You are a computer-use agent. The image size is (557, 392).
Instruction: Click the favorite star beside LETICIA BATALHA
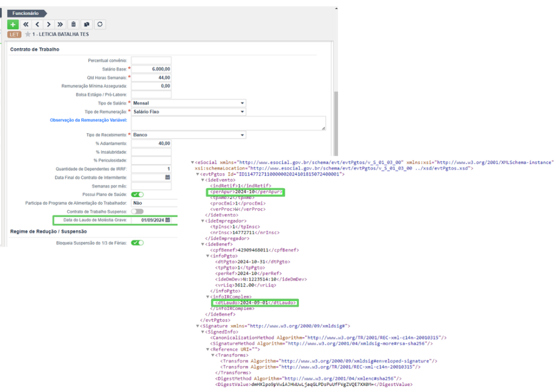28,34
